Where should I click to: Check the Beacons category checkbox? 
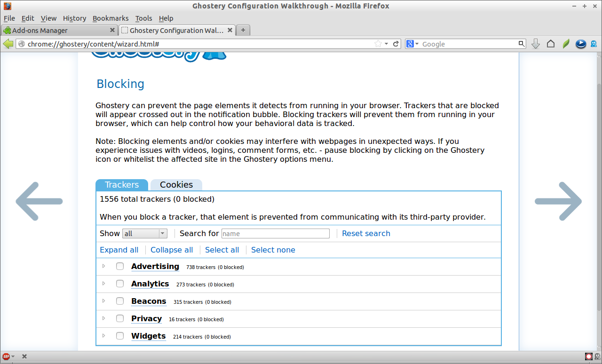120,301
